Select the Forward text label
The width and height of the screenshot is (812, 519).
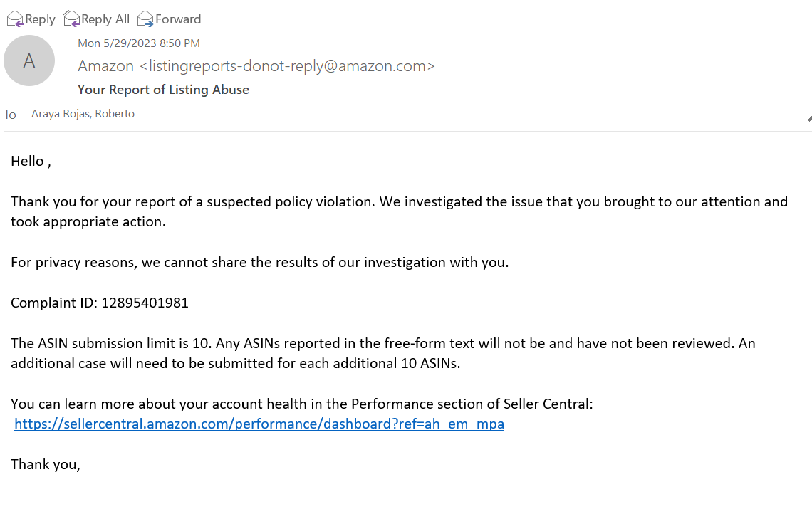(178, 19)
